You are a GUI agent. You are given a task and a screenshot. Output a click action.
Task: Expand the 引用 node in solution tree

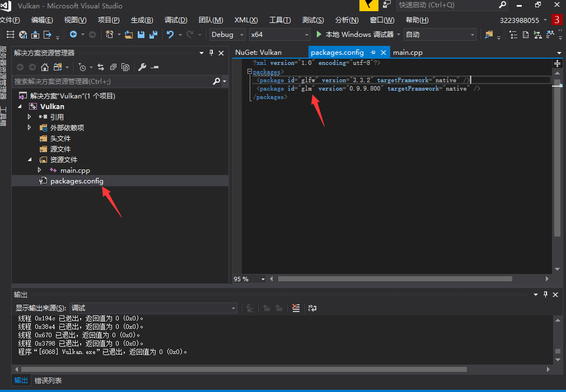(x=30, y=117)
